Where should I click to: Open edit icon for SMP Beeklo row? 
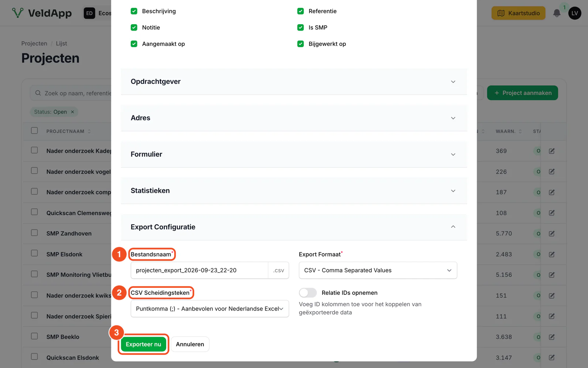[x=552, y=337]
